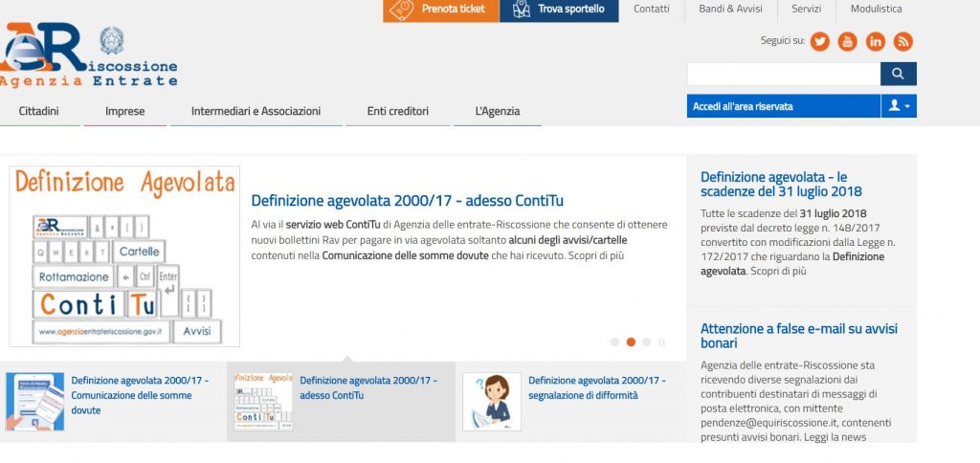This screenshot has width=980, height=463.
Task: Click Agenzia Entrate Riscossione logo
Action: [89, 55]
